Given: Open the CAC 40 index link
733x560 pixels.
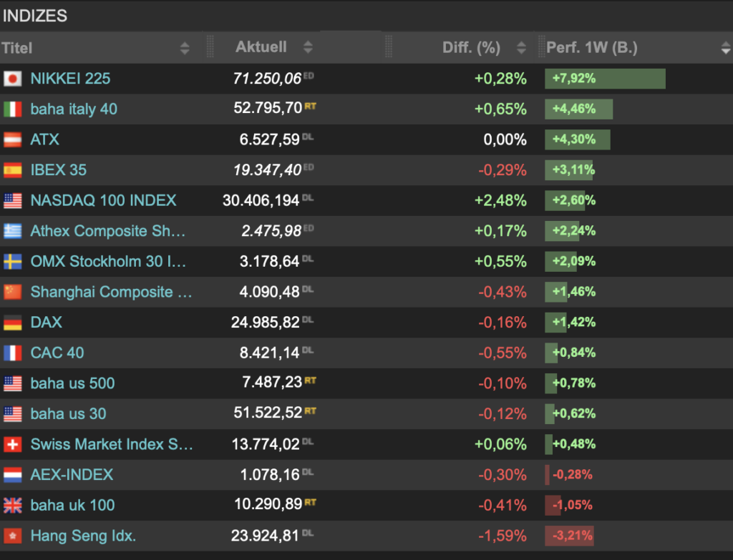Looking at the screenshot, I should [x=57, y=353].
